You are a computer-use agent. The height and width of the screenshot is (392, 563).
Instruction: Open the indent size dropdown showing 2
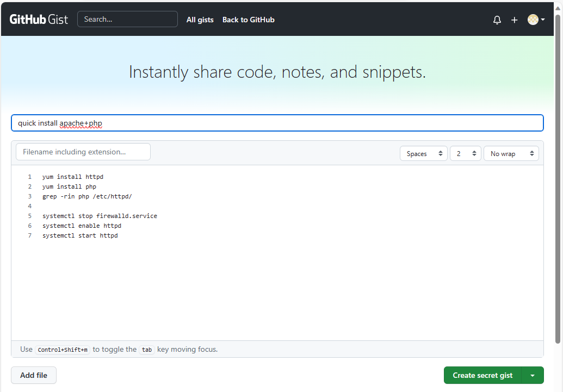point(465,153)
